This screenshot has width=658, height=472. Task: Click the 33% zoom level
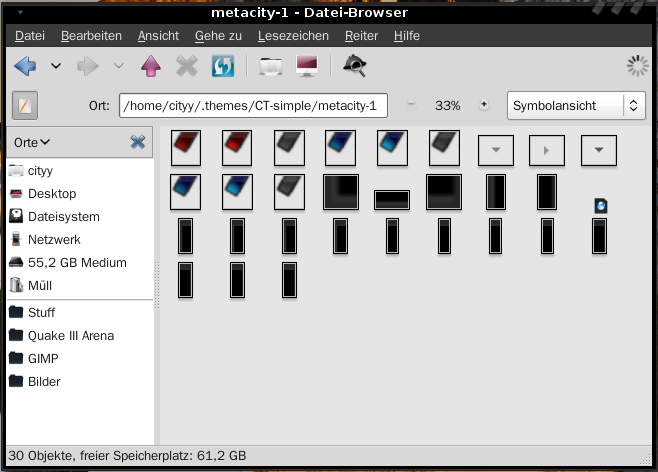(447, 105)
